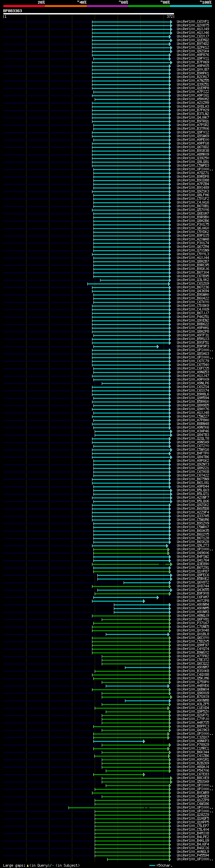215x868 pixels.
Task: Click hit label UniRef100_Q3E890
Action: pyautogui.click(x=193, y=564)
